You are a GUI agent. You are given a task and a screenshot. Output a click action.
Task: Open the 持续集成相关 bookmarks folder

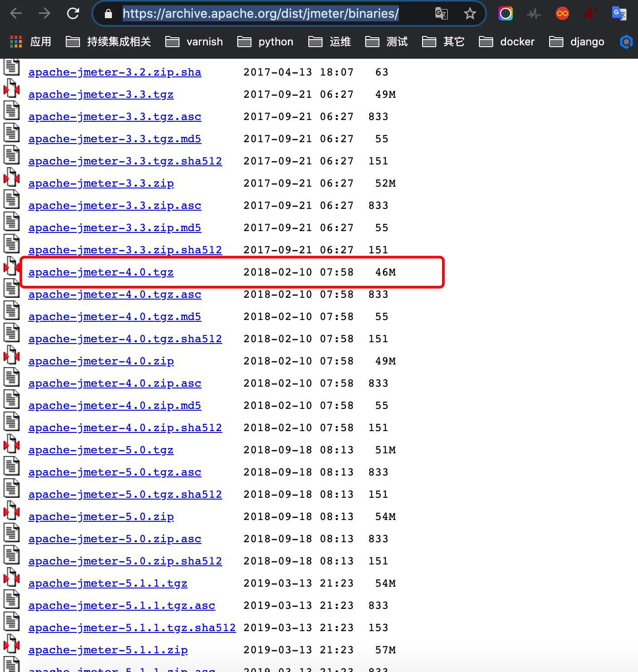point(108,42)
